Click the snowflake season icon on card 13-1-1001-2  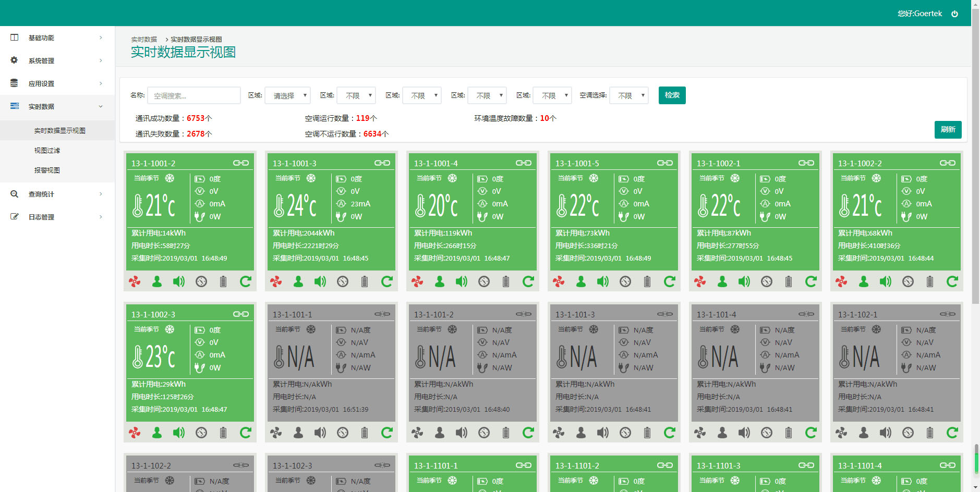pos(170,178)
